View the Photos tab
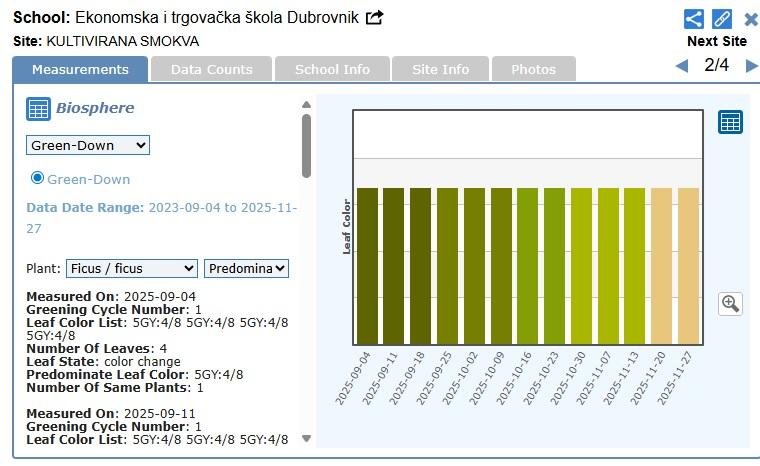This screenshot has width=760, height=466. (533, 69)
